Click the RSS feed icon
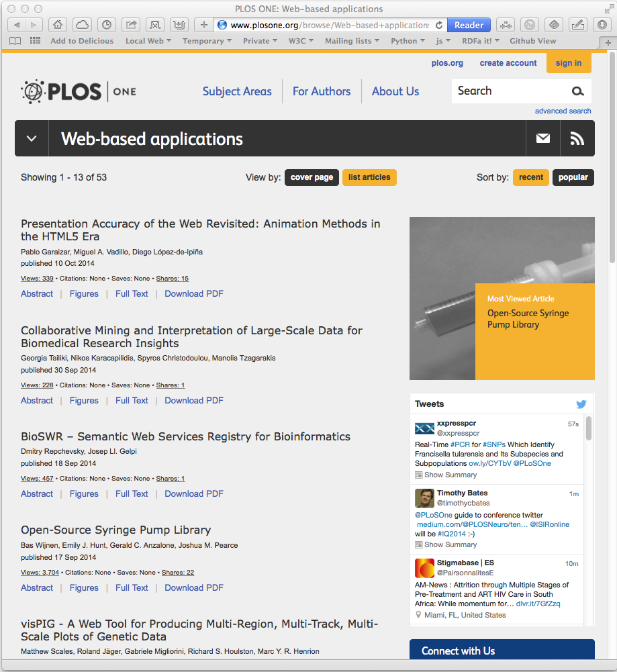Screen dimensions: 617x672 click(577, 138)
